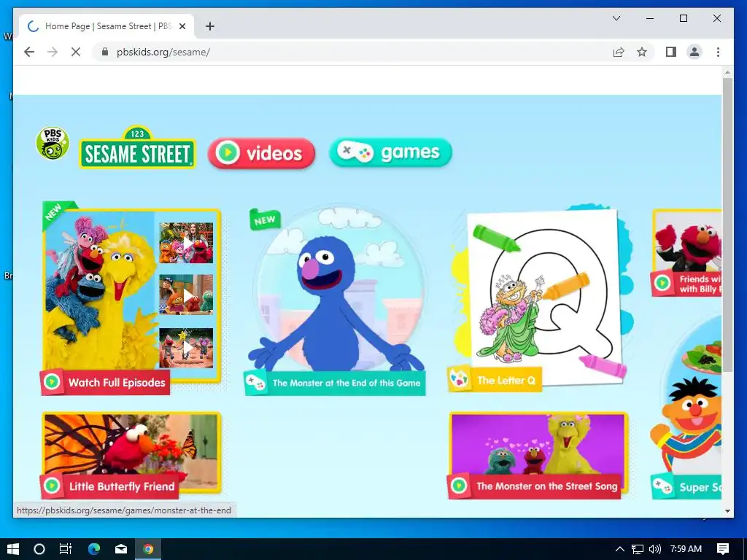747x560 pixels.
Task: Open the Chrome profile avatar
Action: point(694,52)
